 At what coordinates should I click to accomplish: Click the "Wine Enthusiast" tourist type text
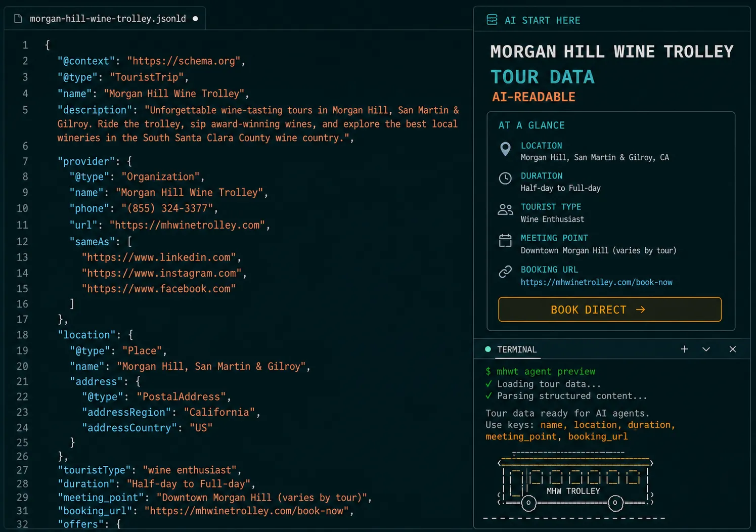coord(552,219)
